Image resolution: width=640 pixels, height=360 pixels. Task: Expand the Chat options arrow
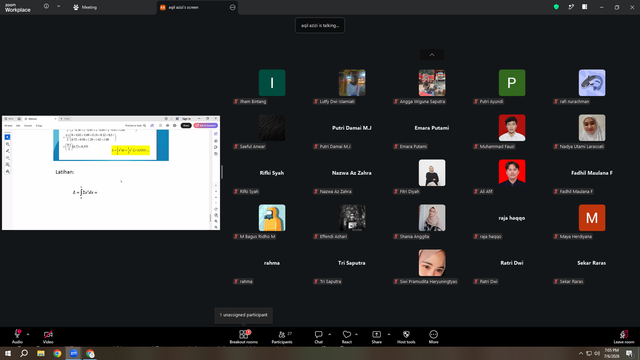329,334
